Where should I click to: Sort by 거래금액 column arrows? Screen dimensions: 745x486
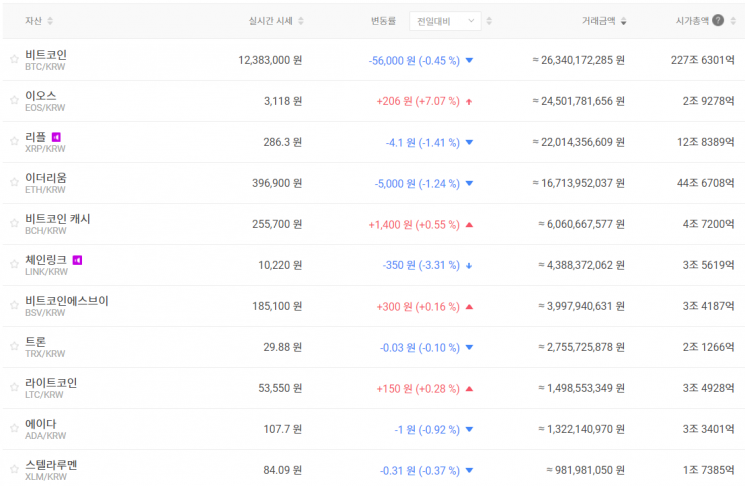(623, 21)
